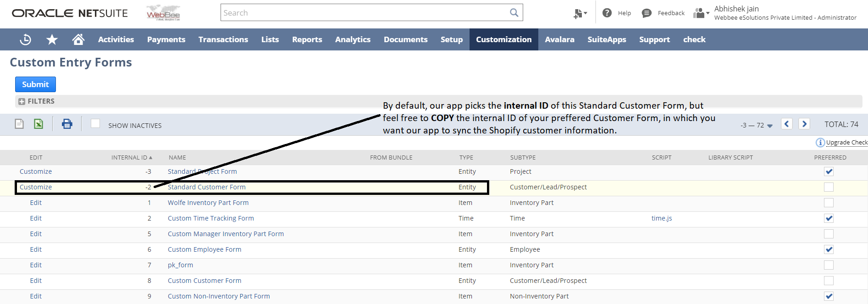Open the Transactions menu
868x304 pixels.
pyautogui.click(x=223, y=39)
